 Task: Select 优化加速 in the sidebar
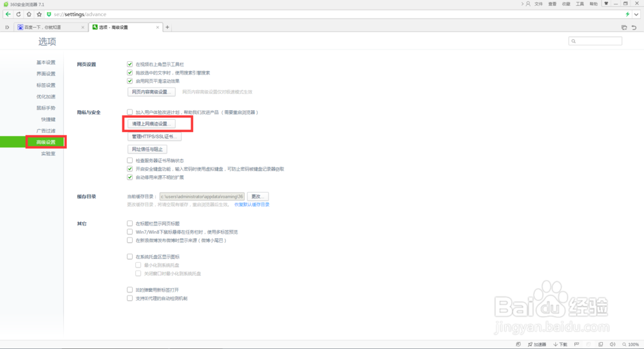(x=46, y=97)
